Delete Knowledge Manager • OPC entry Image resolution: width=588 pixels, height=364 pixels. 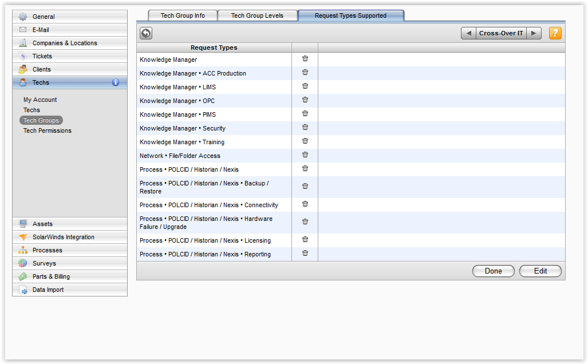pos(305,100)
